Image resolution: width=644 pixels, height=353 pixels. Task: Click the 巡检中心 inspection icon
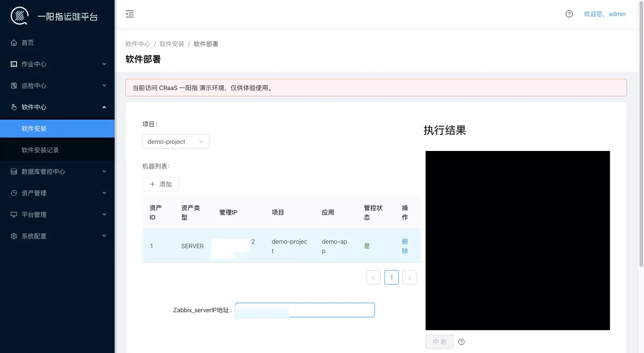coord(14,86)
